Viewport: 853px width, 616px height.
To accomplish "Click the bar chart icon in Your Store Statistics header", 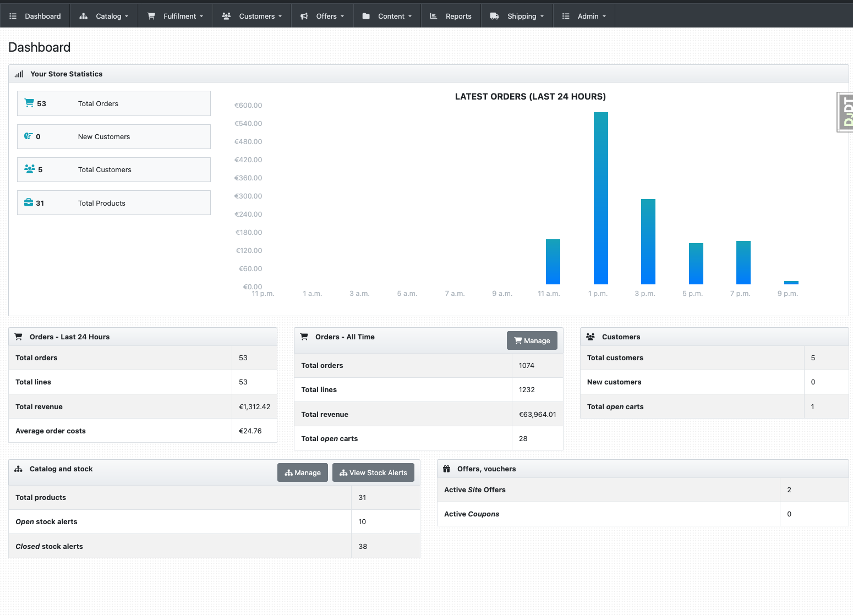I will point(19,73).
